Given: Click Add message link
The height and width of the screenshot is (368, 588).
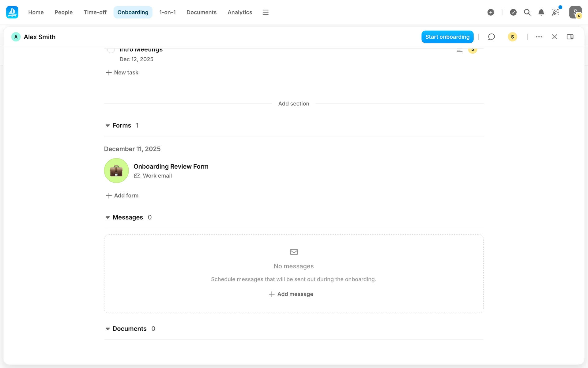Looking at the screenshot, I should coord(291,294).
